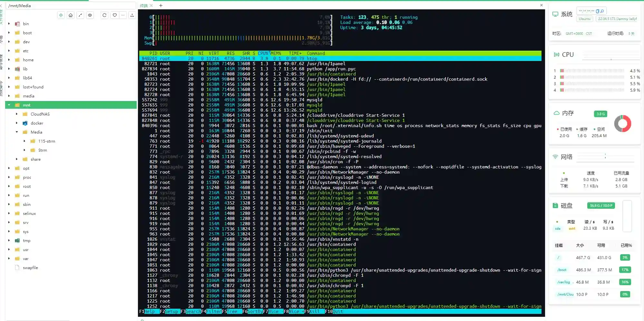
Task: Open a new terminal tab with the plus
Action: click(x=161, y=5)
